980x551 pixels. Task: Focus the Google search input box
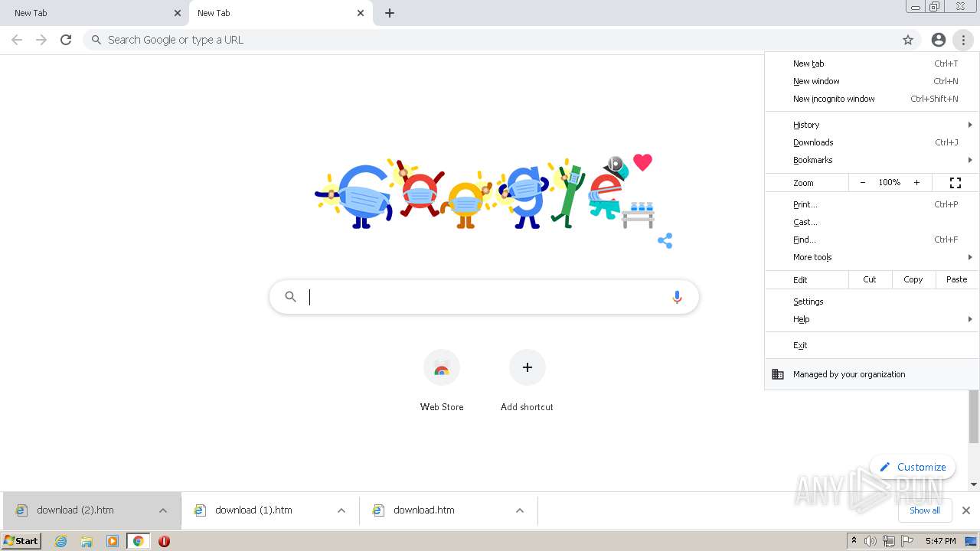484,297
